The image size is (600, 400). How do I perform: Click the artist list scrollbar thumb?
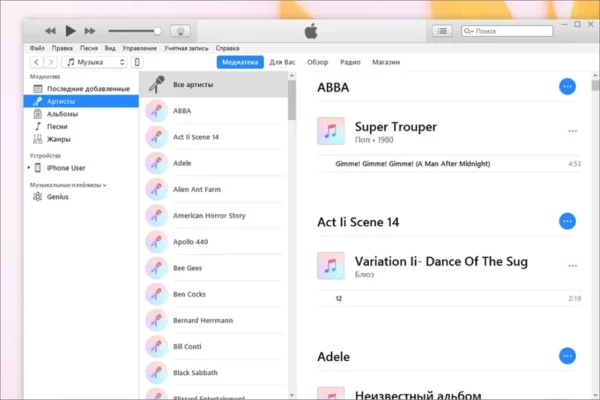292,100
